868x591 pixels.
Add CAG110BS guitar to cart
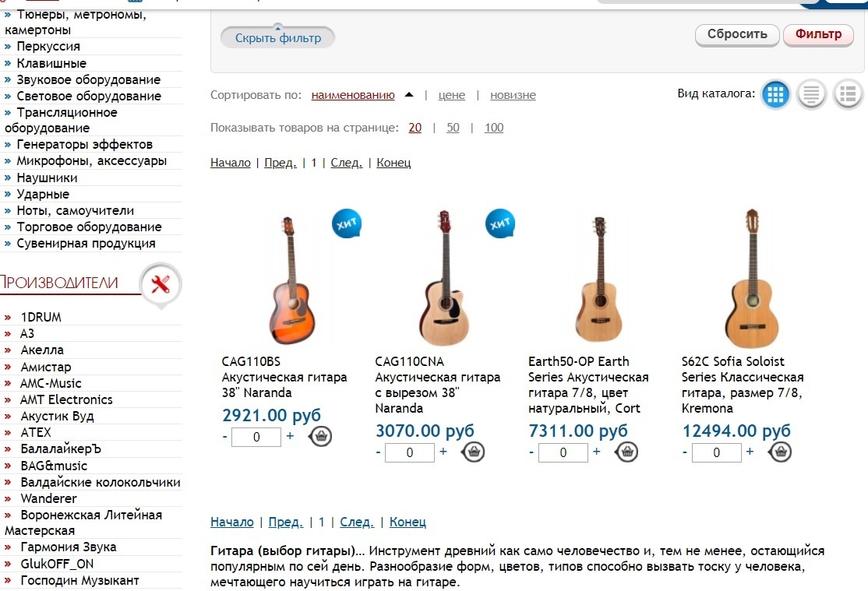point(320,436)
